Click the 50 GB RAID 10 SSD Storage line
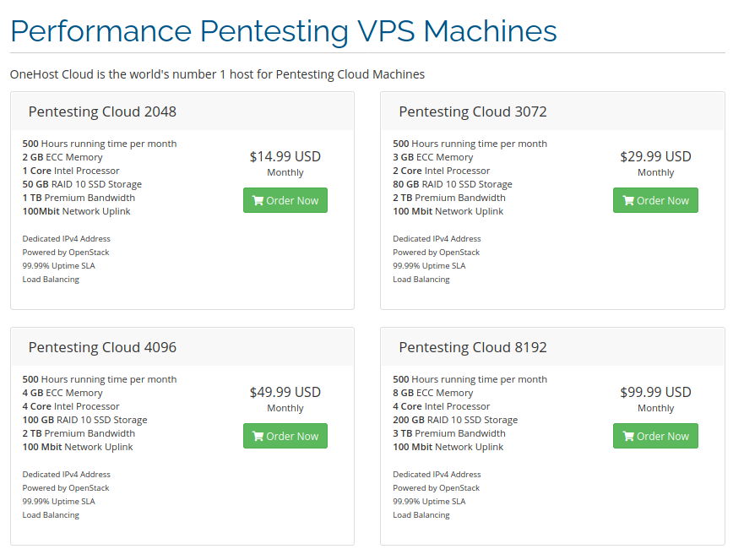The height and width of the screenshot is (560, 733). point(82,184)
